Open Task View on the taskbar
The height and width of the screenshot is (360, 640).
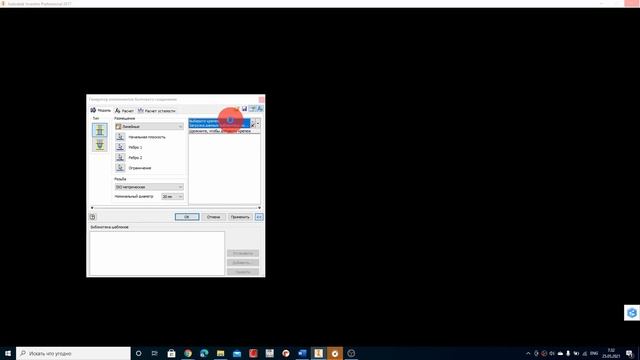click(155, 353)
